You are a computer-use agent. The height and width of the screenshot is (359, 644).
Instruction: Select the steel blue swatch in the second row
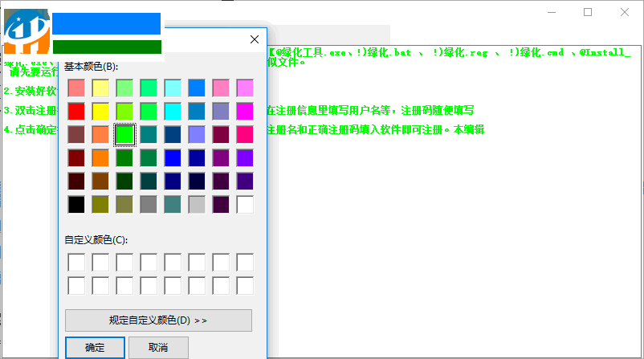click(197, 112)
